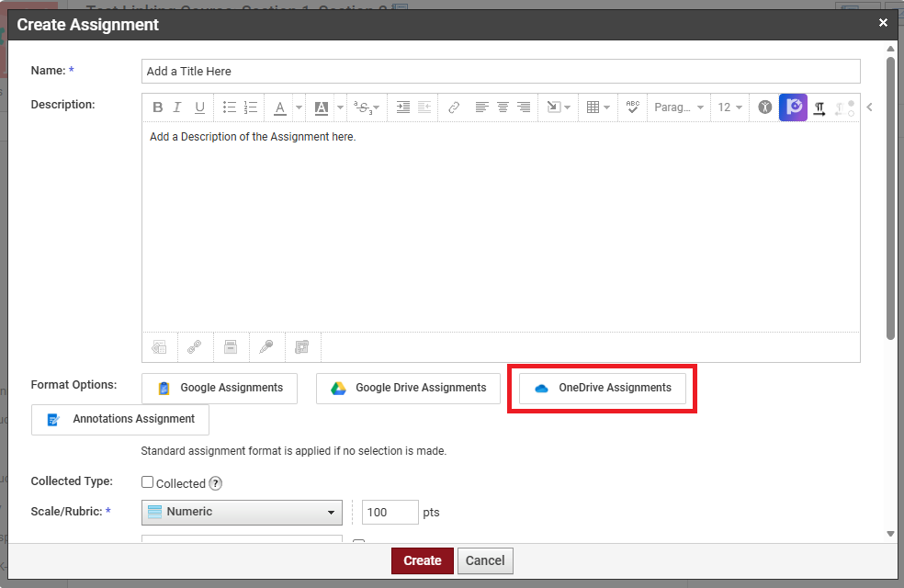The height and width of the screenshot is (588, 904).
Task: Choose the Google Drive Assignments option
Action: coord(408,388)
